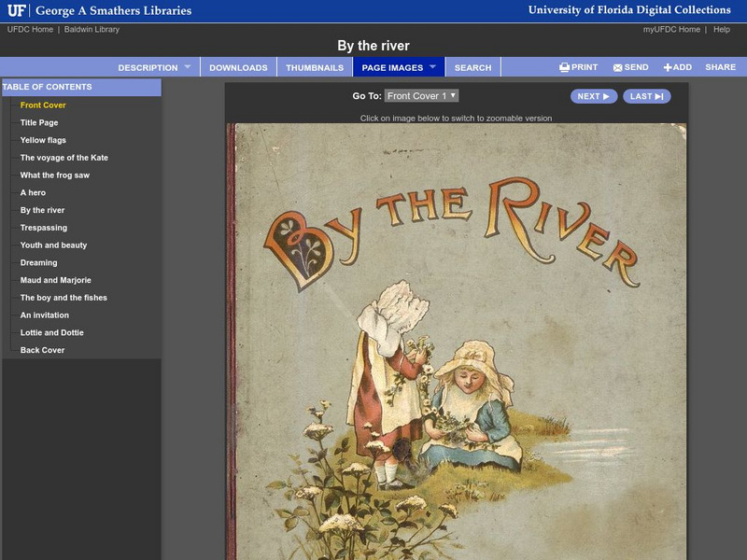Image resolution: width=747 pixels, height=560 pixels.
Task: Open the SEARCH tab
Action: point(472,67)
